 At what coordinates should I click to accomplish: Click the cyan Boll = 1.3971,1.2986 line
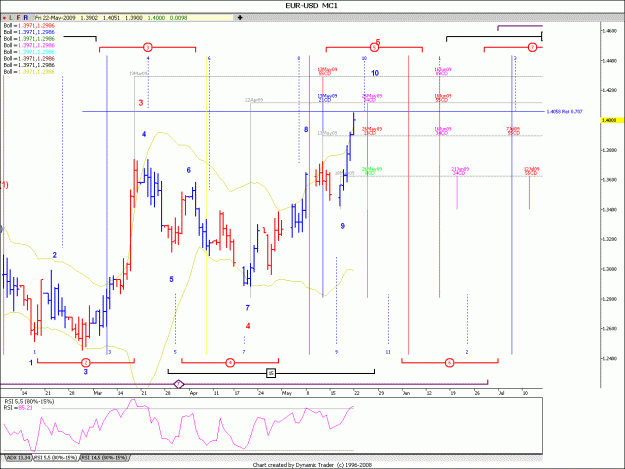pyautogui.click(x=29, y=52)
